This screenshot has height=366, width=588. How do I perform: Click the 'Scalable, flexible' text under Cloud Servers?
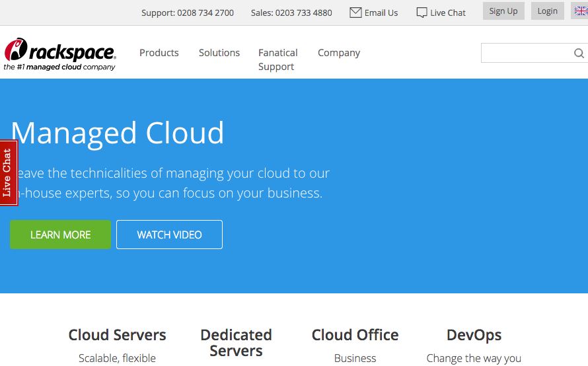pyautogui.click(x=117, y=358)
